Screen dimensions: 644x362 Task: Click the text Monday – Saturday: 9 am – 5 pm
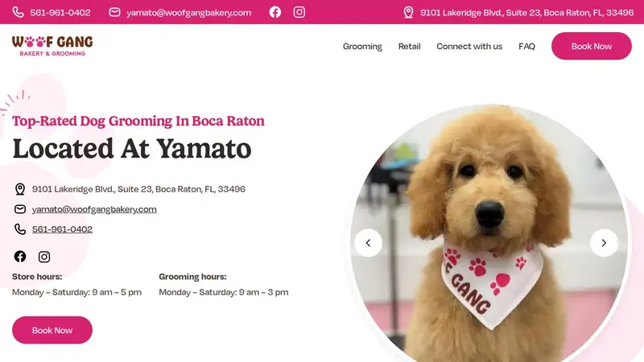click(76, 292)
